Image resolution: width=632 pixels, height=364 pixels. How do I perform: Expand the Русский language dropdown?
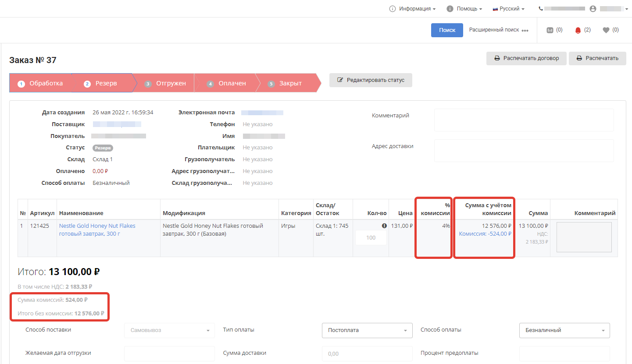click(509, 9)
